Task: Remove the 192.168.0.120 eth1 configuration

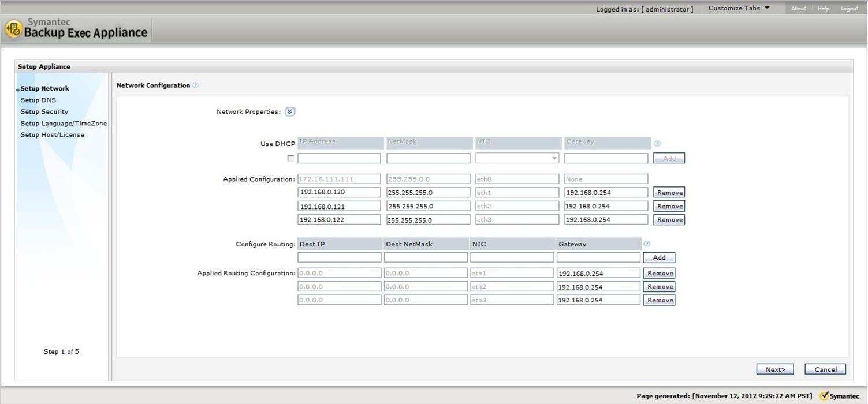Action: click(669, 193)
